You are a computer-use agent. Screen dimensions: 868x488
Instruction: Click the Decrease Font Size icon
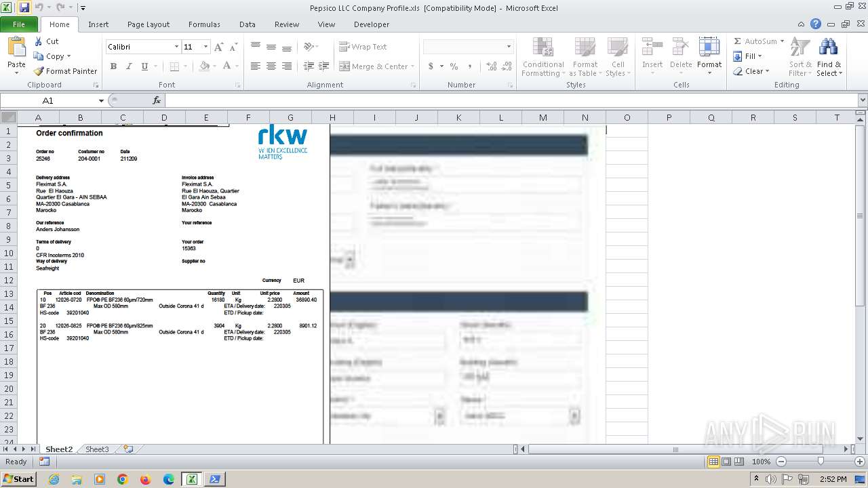pyautogui.click(x=233, y=47)
